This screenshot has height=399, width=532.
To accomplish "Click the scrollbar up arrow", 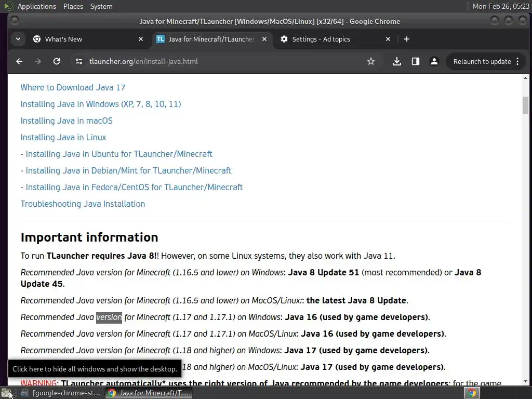I will 525,78.
